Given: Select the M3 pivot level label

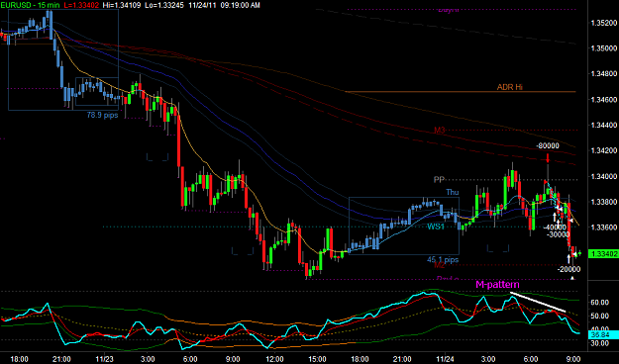Looking at the screenshot, I should 440,131.
